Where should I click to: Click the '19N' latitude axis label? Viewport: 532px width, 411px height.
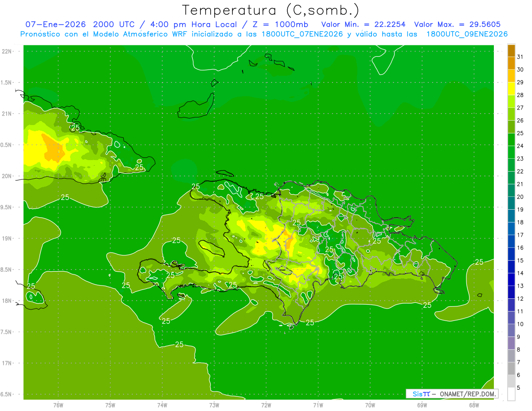coord(7,239)
